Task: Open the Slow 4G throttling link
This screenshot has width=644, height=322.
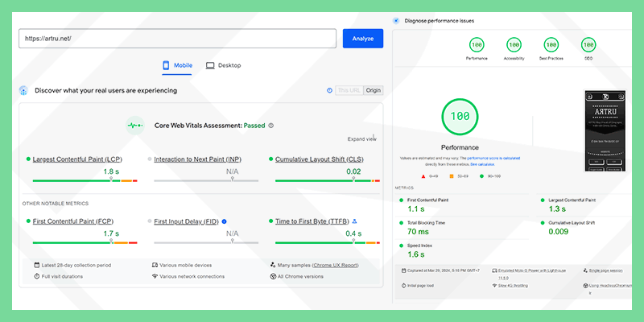Action: 513,286
